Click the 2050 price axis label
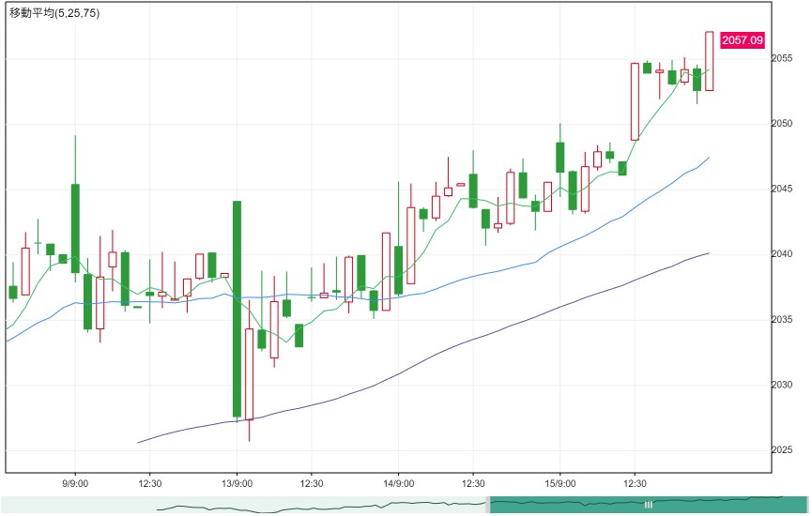Viewport: 812px width, 516px height. 782,123
